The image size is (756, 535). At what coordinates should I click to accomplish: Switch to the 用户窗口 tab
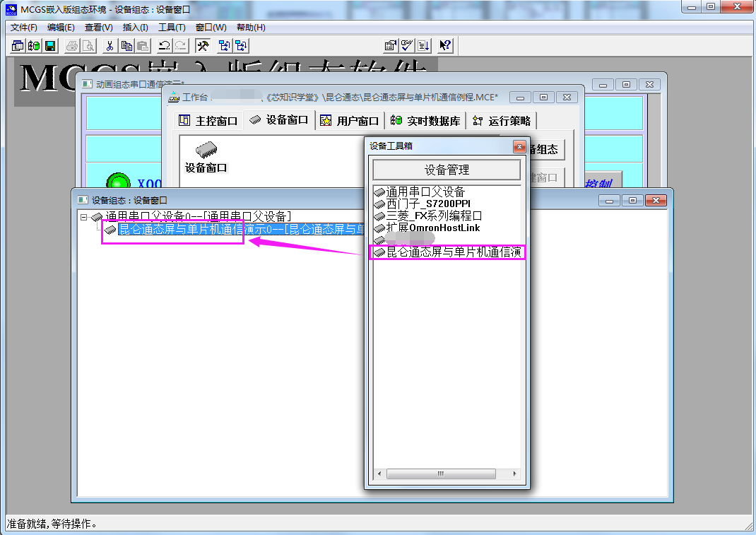pos(350,121)
